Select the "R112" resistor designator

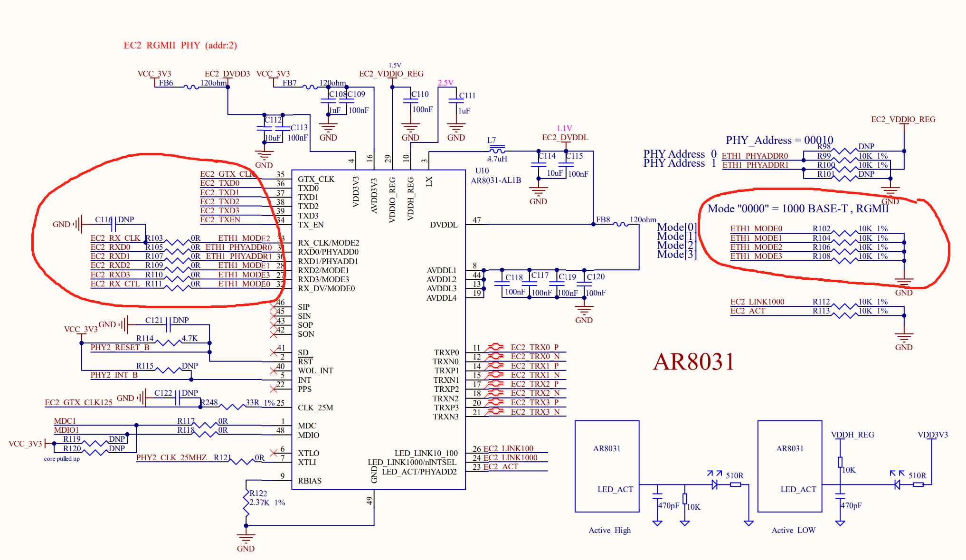click(821, 302)
